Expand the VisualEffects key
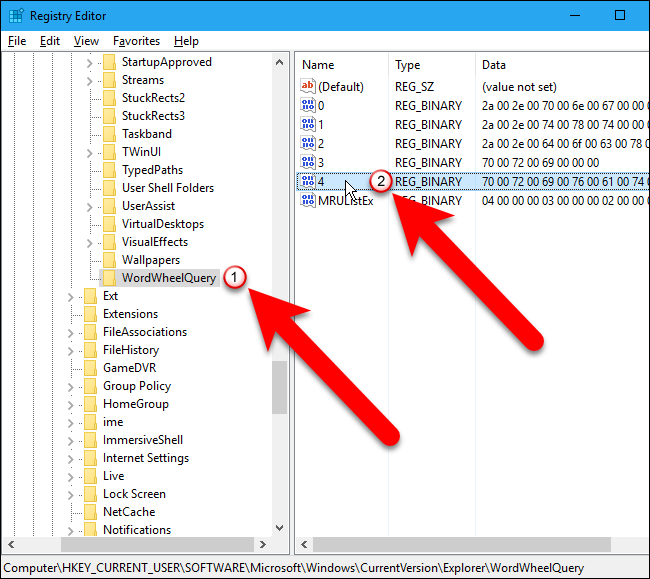Image resolution: width=650 pixels, height=579 pixels. coord(89,243)
